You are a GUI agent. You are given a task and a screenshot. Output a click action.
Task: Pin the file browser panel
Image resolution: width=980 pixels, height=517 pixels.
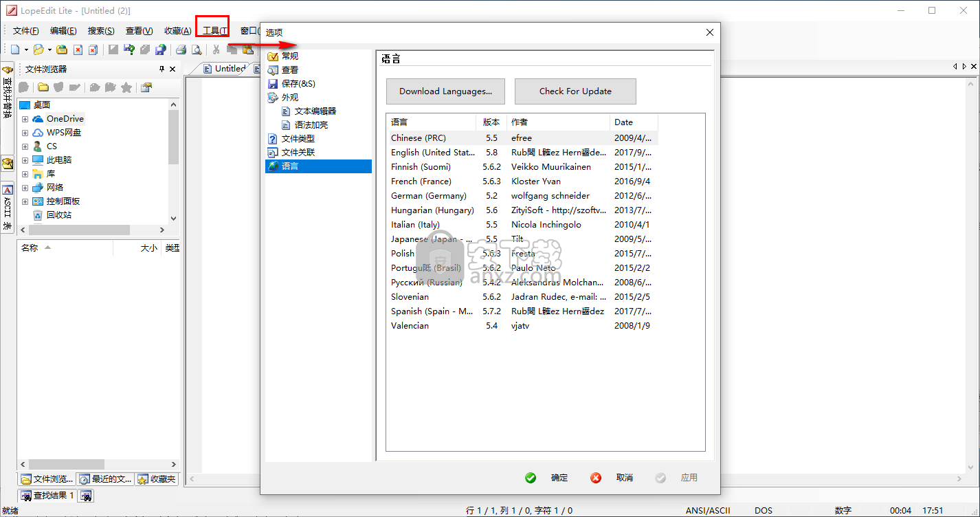click(162, 69)
